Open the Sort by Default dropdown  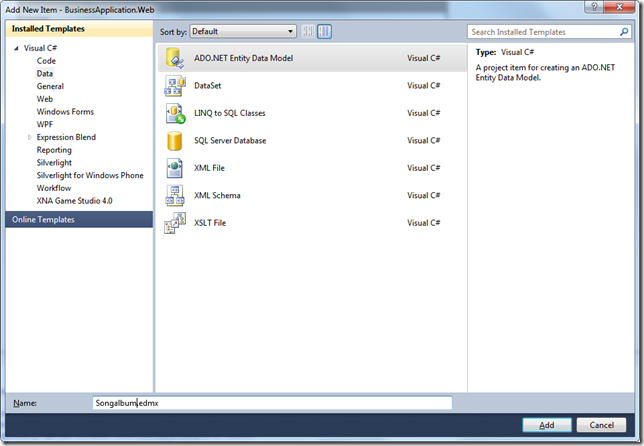[243, 31]
